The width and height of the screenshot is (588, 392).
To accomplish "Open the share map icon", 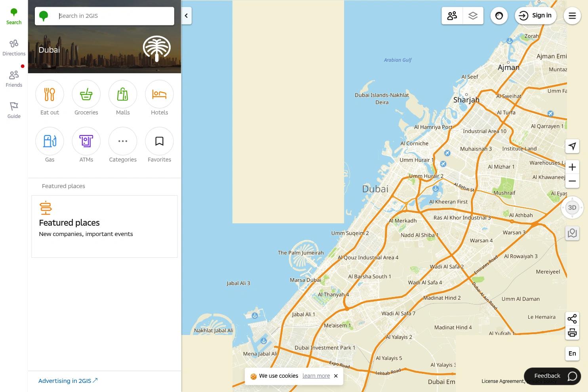I will [572, 318].
